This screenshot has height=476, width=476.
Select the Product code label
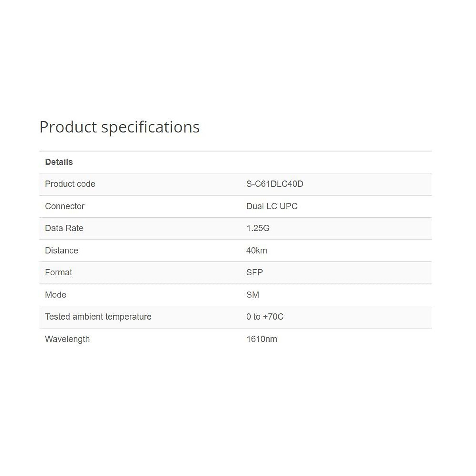tap(70, 184)
